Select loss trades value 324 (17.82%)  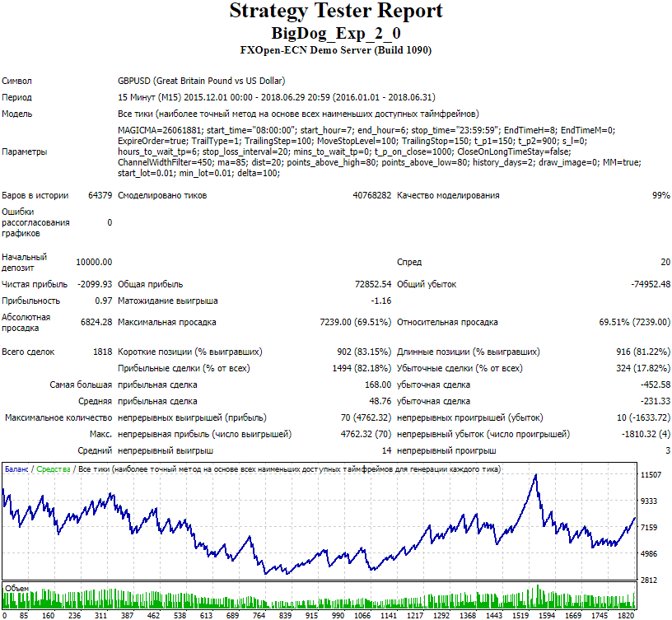pos(643,368)
